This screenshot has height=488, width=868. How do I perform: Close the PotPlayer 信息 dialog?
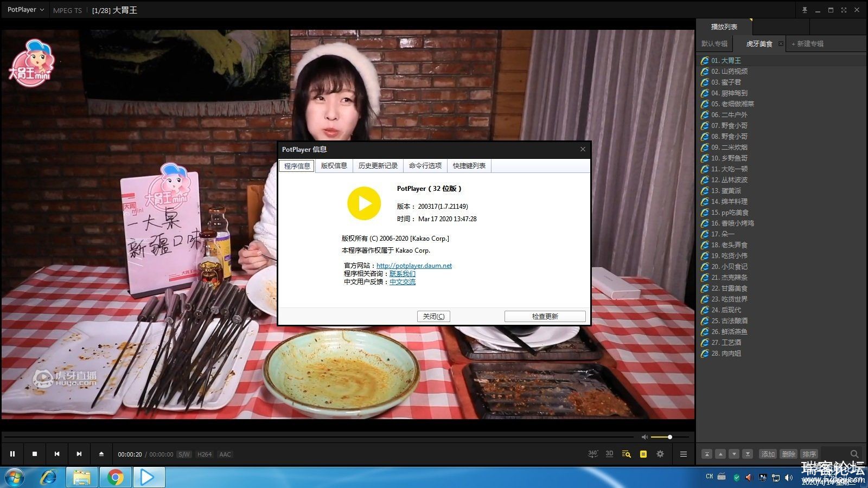583,149
